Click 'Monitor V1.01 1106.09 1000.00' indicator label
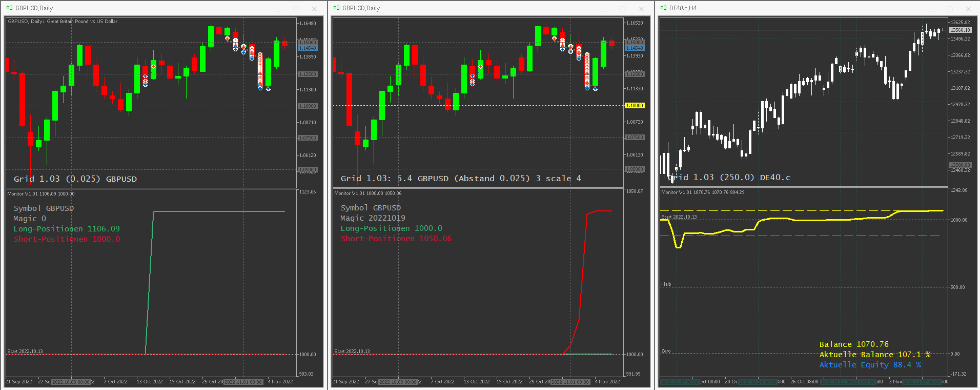The height and width of the screenshot is (390, 980). 41,194
